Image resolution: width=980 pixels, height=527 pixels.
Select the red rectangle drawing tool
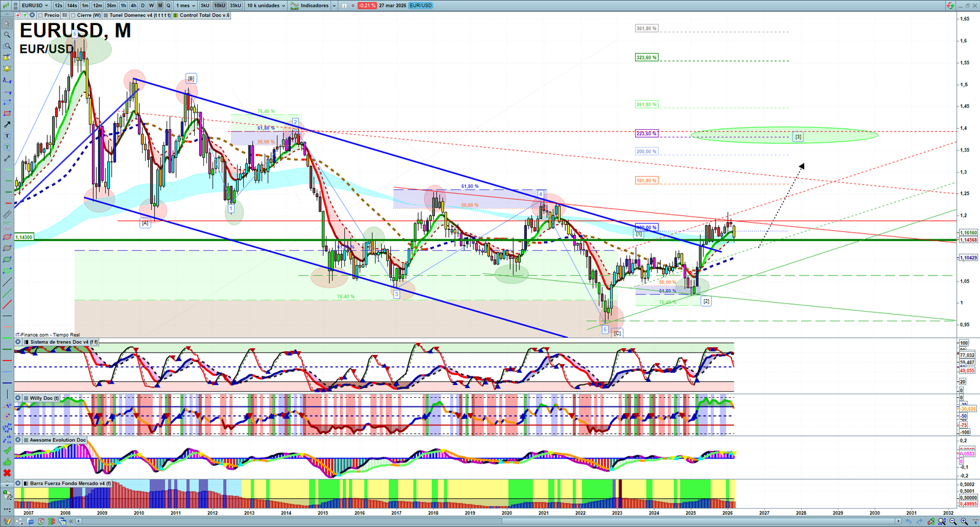[x=7, y=113]
